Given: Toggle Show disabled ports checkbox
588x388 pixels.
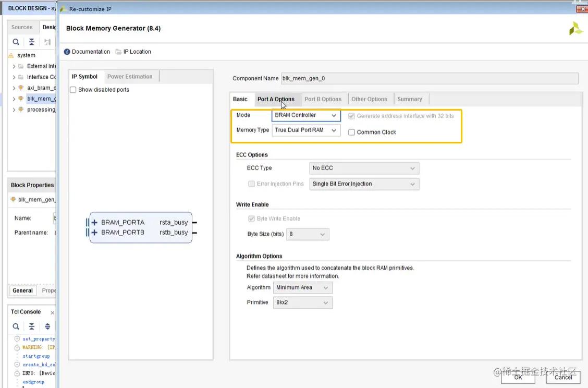Looking at the screenshot, I should (73, 90).
